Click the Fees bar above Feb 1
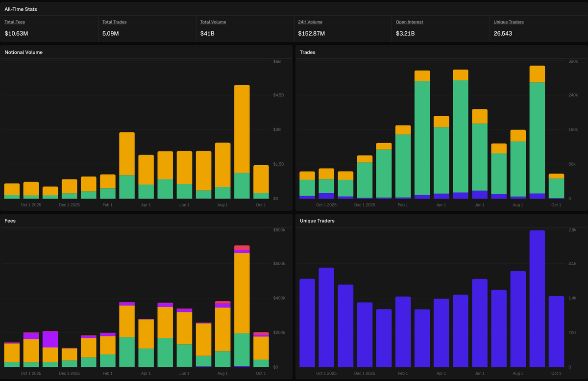 108,350
